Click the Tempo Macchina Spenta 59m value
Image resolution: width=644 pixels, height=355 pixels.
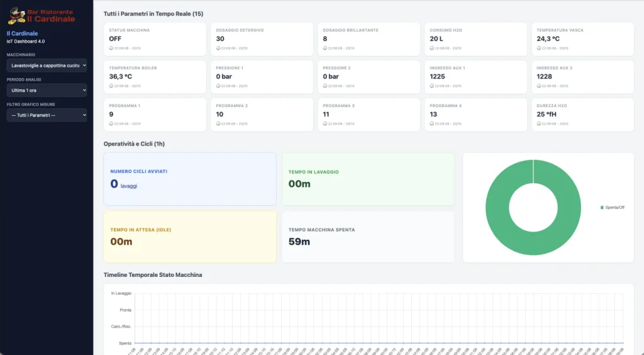299,242
